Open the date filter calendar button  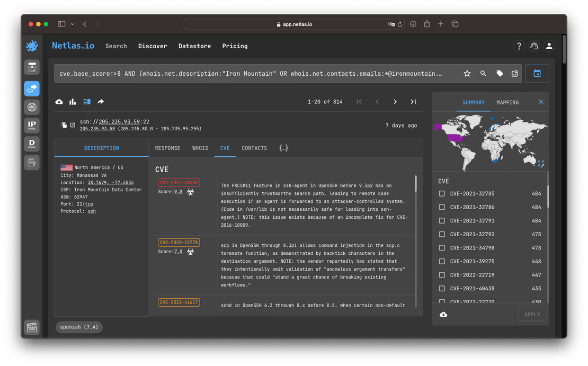coord(537,73)
